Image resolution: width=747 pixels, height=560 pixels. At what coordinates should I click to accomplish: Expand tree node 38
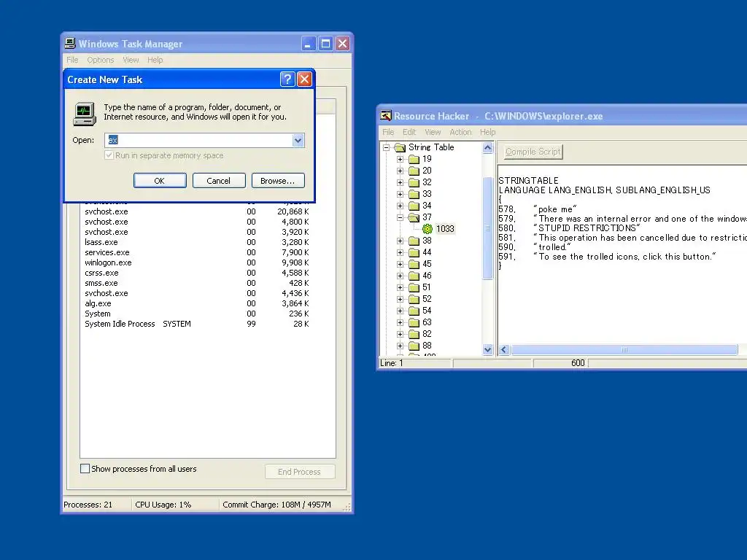coord(400,241)
